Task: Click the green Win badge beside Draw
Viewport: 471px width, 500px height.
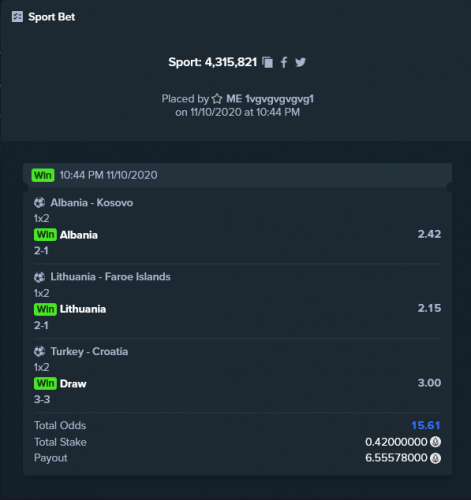Action: 45,383
